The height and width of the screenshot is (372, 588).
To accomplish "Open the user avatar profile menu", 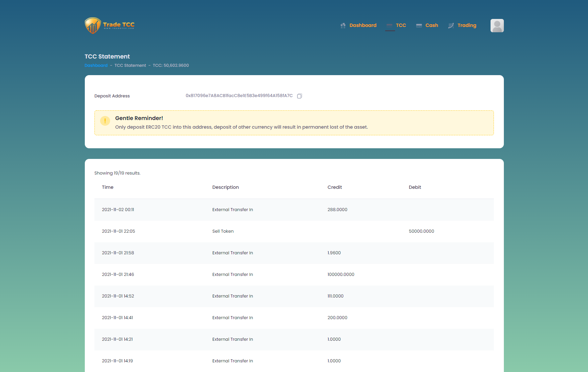I will tap(497, 26).
